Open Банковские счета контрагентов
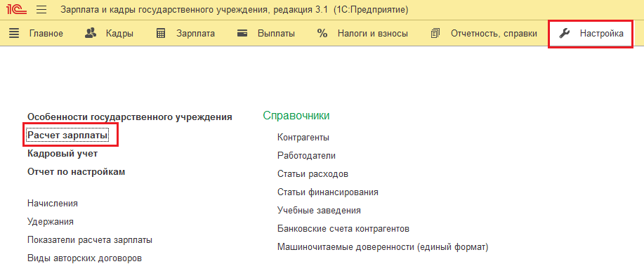Screen dimensions: 644x264 [343, 228]
